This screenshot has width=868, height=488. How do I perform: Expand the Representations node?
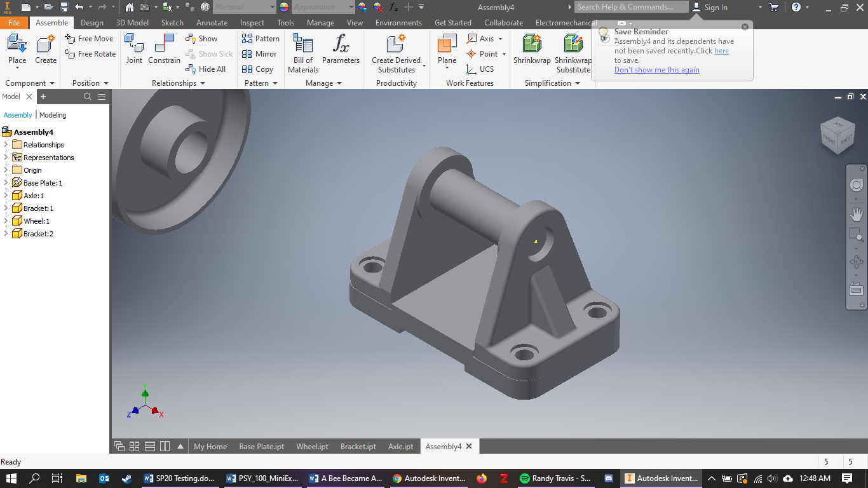6,158
